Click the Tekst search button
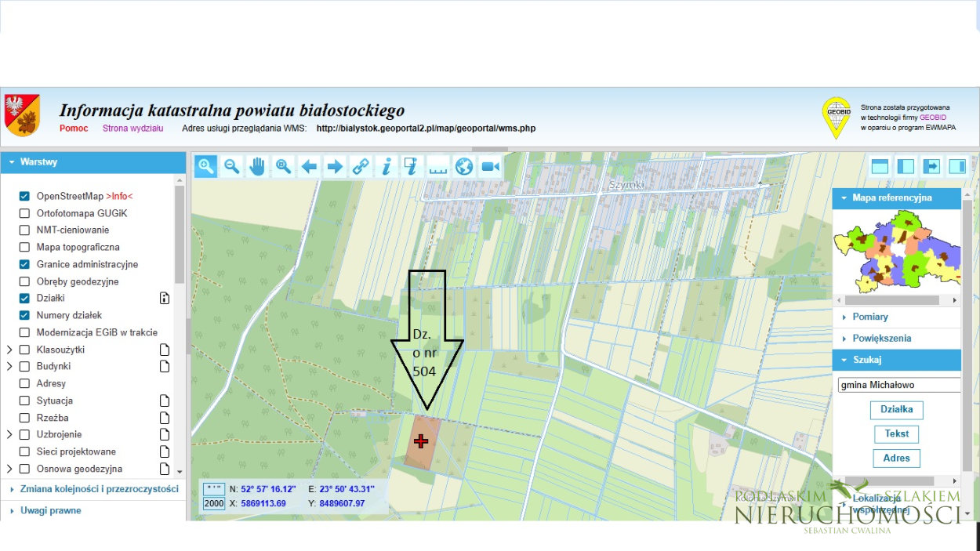The width and height of the screenshot is (980, 551). coord(896,433)
